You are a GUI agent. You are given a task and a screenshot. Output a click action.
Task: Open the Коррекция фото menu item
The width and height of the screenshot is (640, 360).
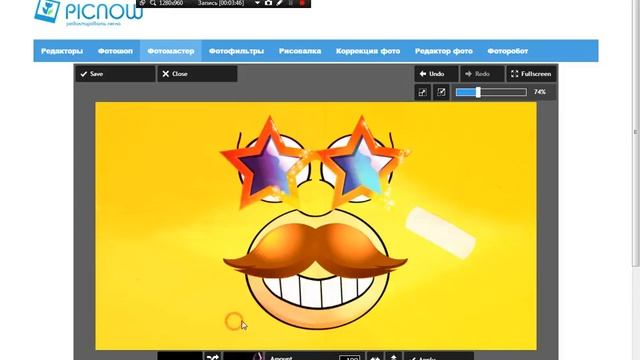pos(368,51)
